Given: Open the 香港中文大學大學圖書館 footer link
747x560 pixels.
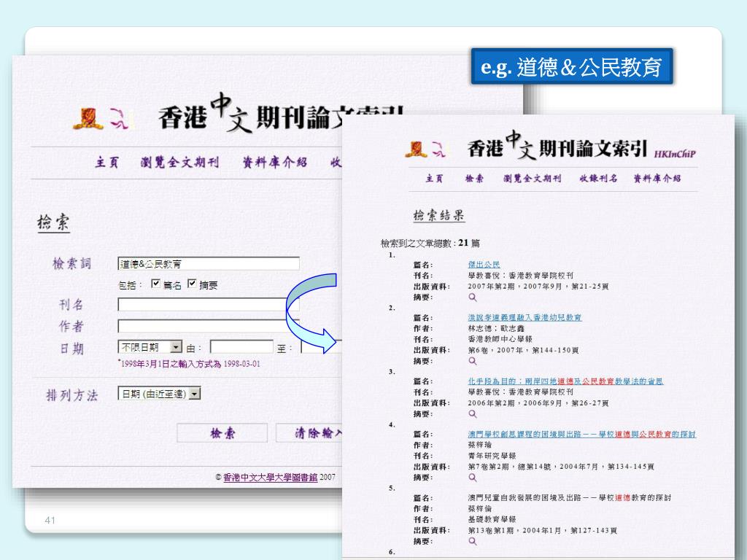Looking at the screenshot, I should point(270,477).
